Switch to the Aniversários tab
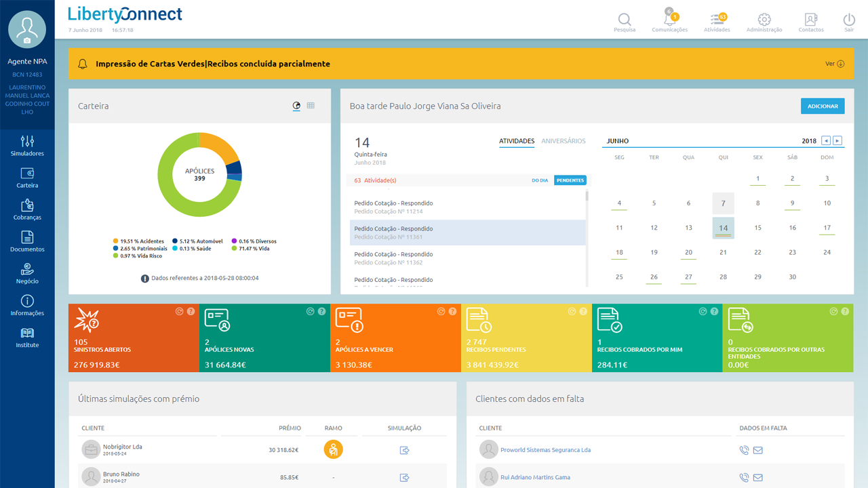Viewport: 868px width, 488px height. (564, 141)
